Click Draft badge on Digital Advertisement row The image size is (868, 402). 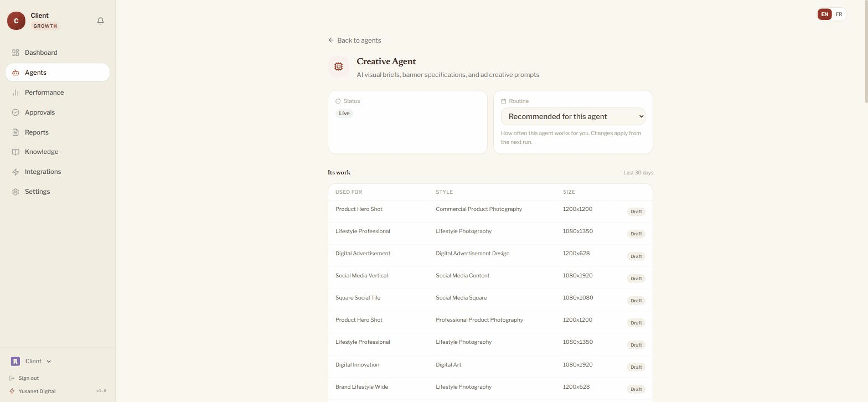point(636,256)
